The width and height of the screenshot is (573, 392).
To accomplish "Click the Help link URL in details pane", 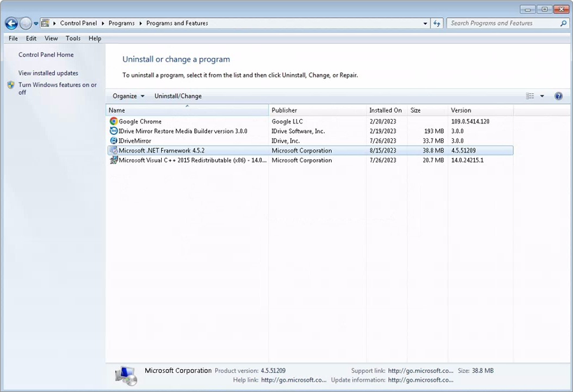I will 294,380.
